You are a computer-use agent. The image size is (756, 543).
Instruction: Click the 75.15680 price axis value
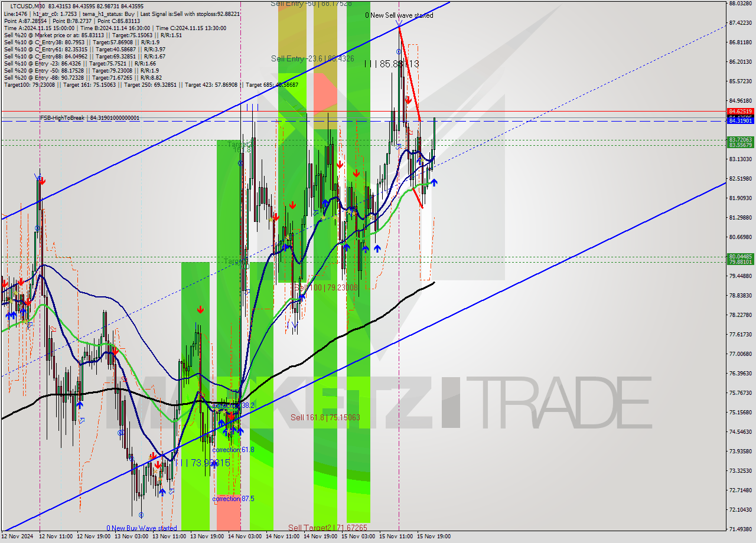740,412
